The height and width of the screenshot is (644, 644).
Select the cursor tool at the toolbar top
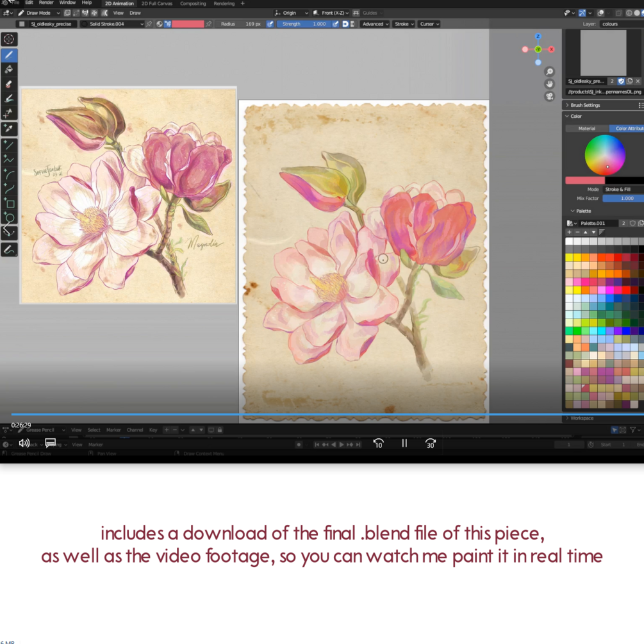[x=8, y=39]
